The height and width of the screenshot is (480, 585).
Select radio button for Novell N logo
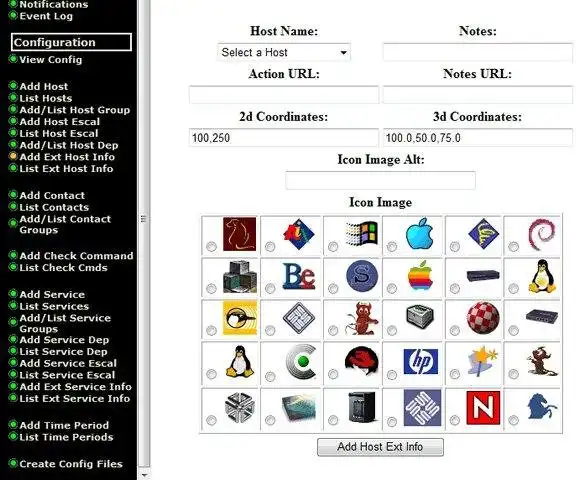coord(455,421)
